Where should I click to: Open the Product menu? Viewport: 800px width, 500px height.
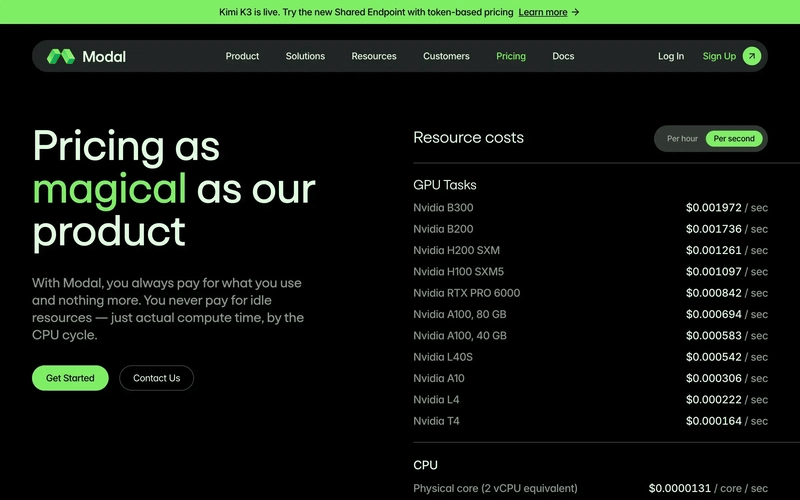pos(242,56)
